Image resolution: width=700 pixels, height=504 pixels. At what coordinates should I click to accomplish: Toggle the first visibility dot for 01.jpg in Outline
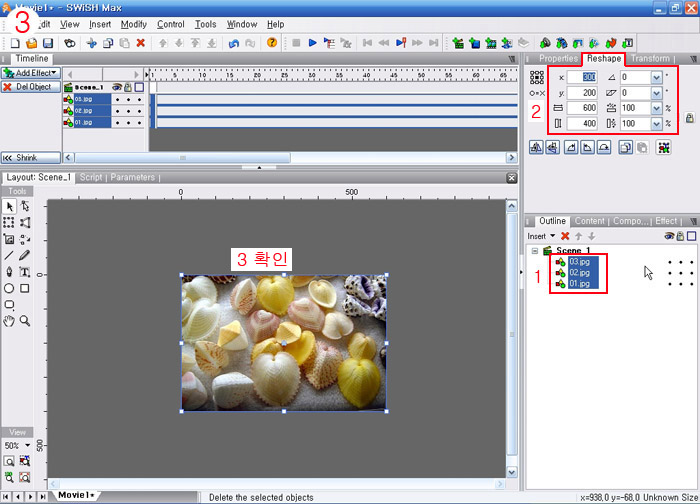point(670,284)
